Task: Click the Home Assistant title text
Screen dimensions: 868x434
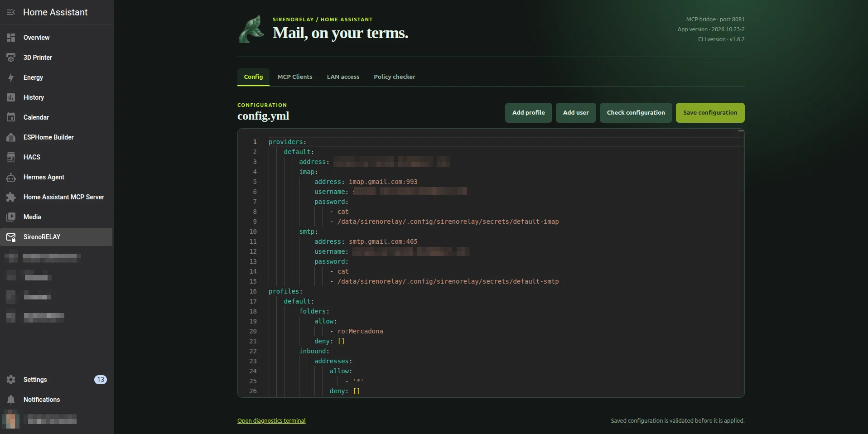Action: point(55,12)
